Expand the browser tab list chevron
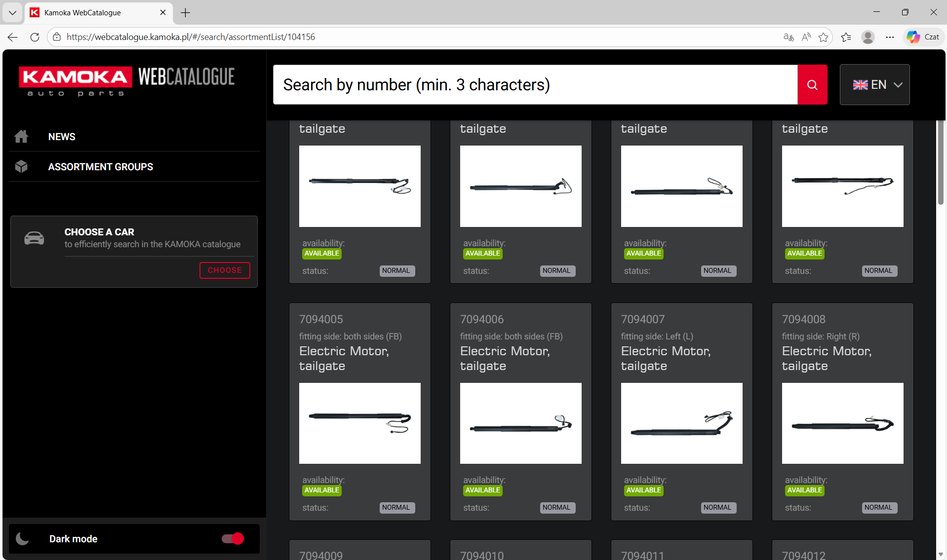Viewport: 947px width, 560px height. [12, 12]
